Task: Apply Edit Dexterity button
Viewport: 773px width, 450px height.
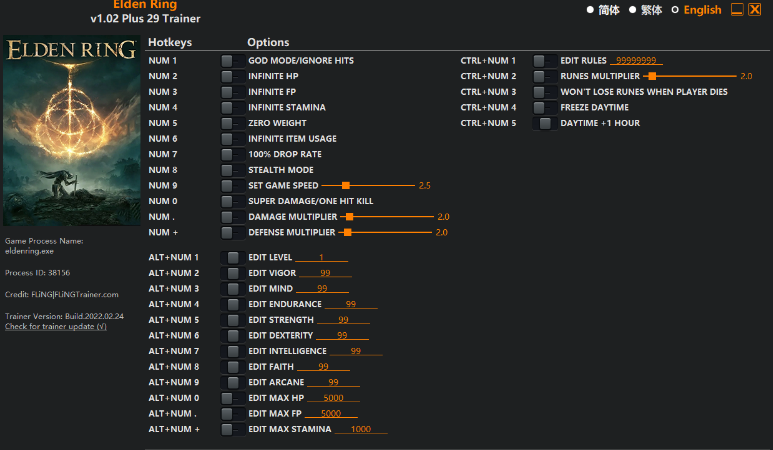Action: coord(233,336)
